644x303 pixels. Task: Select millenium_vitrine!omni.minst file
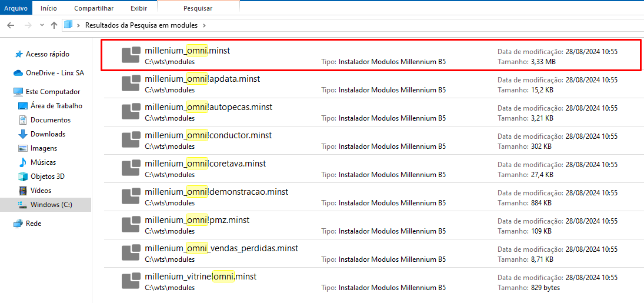201,277
